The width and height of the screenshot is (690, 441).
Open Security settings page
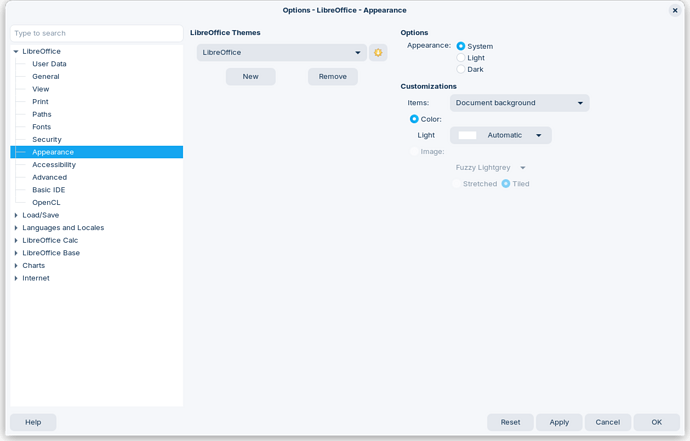click(x=47, y=140)
